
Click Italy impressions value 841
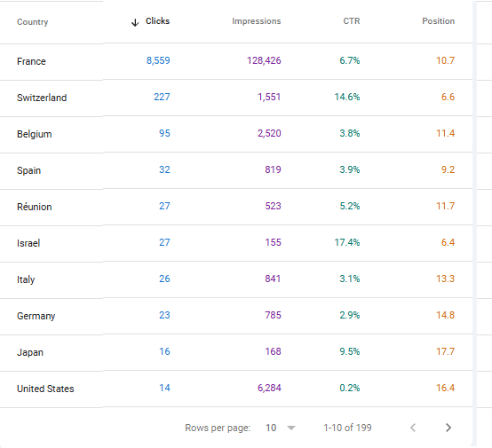273,279
